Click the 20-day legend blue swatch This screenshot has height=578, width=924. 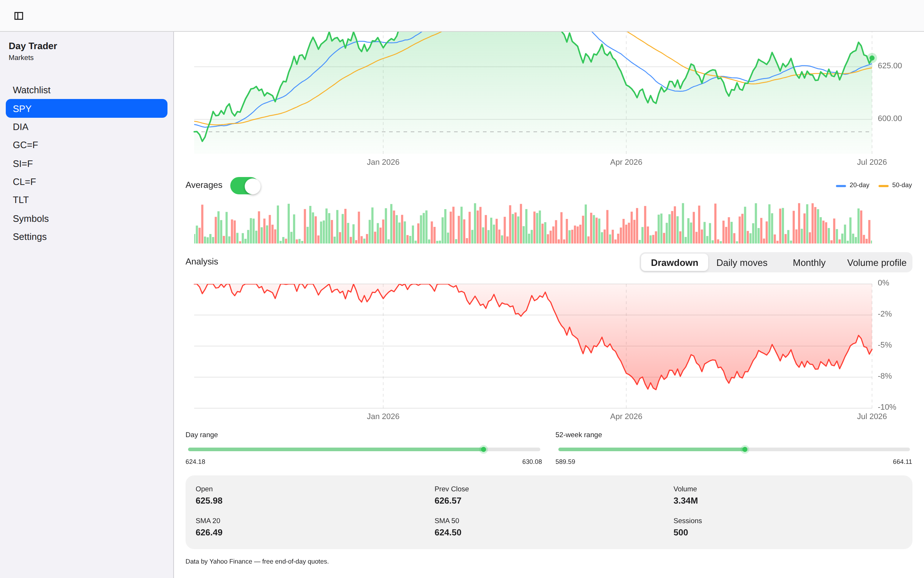(x=841, y=186)
